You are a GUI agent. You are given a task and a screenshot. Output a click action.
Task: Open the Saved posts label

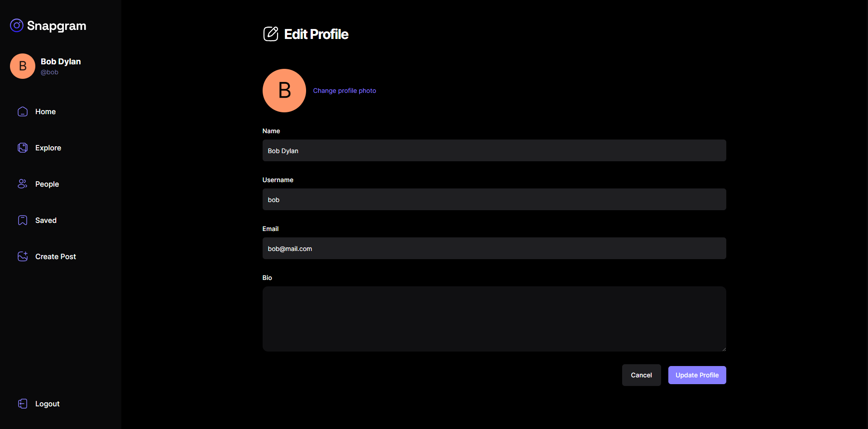[46, 220]
